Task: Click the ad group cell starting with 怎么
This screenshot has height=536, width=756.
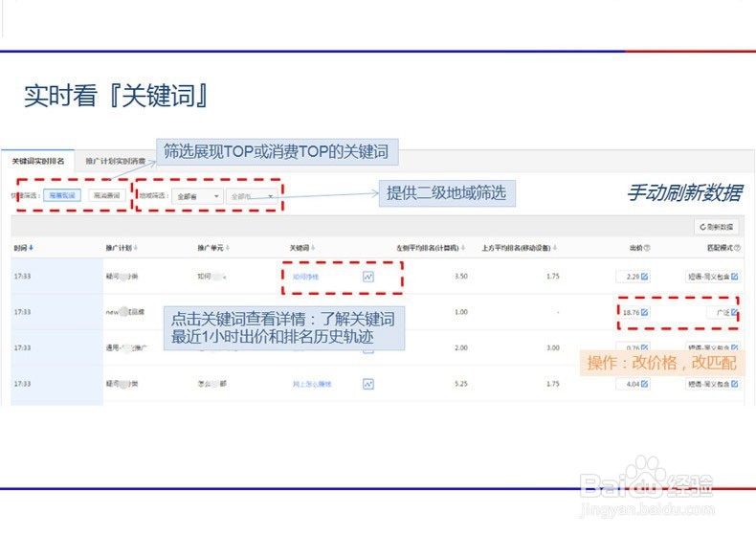Action: [211, 384]
